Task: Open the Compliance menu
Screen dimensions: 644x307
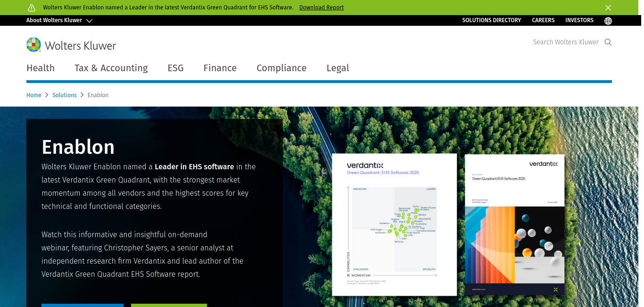Action: 281,68
